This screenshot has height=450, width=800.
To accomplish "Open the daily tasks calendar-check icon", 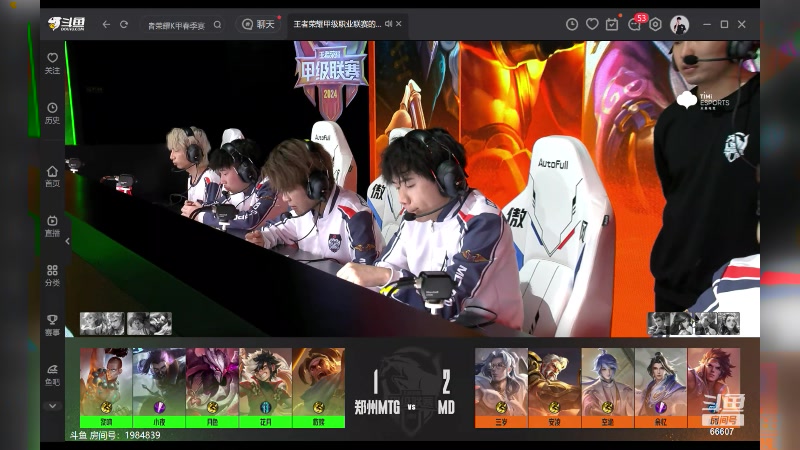I will pos(612,24).
